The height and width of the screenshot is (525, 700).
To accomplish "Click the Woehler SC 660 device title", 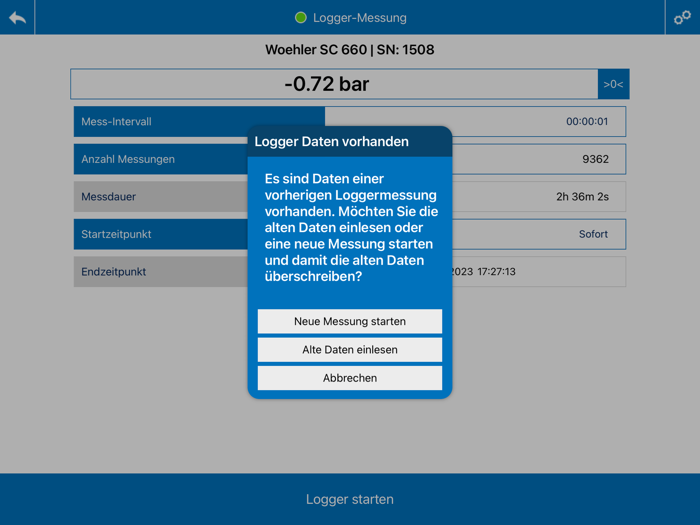I will point(350,50).
